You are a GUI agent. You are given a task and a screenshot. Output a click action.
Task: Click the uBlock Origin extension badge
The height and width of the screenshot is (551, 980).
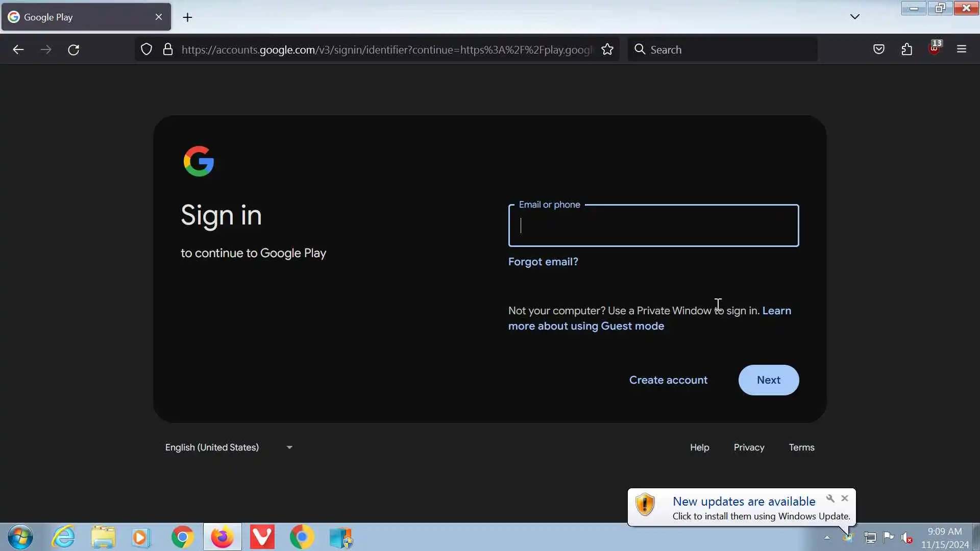point(935,48)
